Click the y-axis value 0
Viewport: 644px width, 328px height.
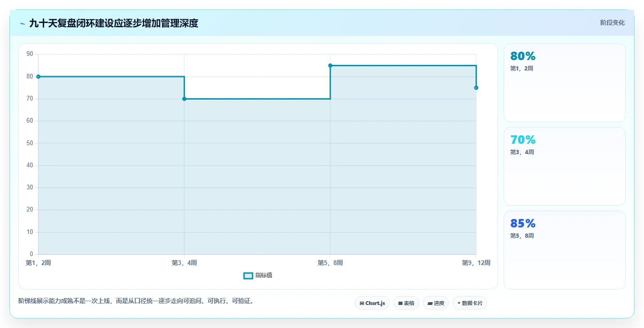[31, 254]
